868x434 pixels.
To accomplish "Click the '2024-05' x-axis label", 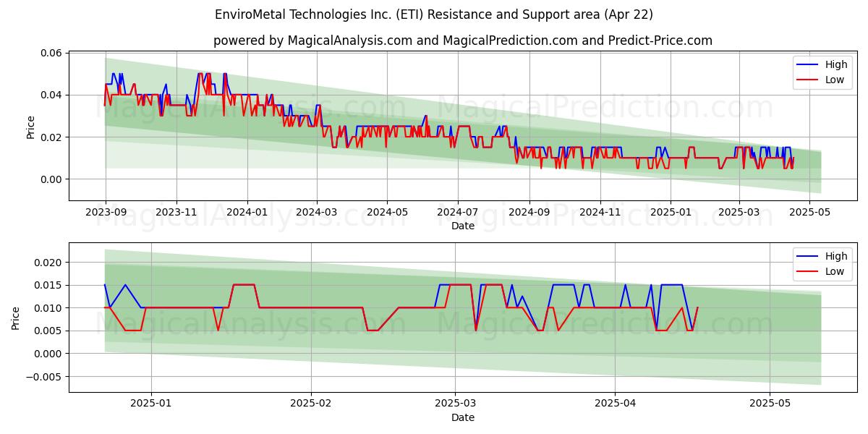I will 387,213.
